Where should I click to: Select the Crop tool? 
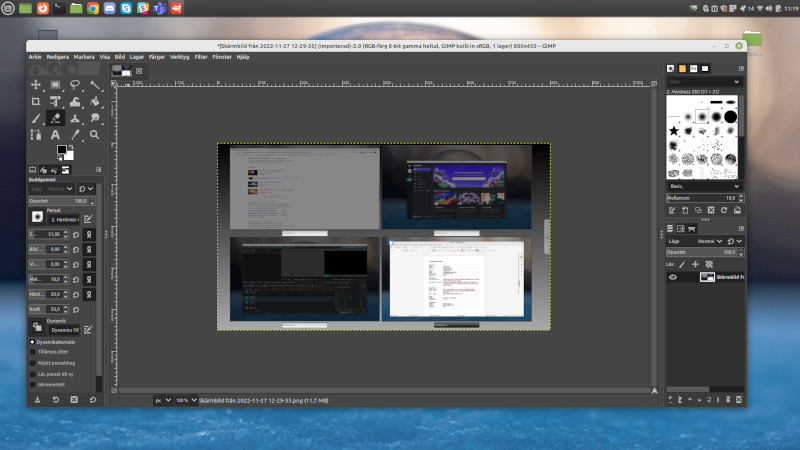(x=35, y=102)
